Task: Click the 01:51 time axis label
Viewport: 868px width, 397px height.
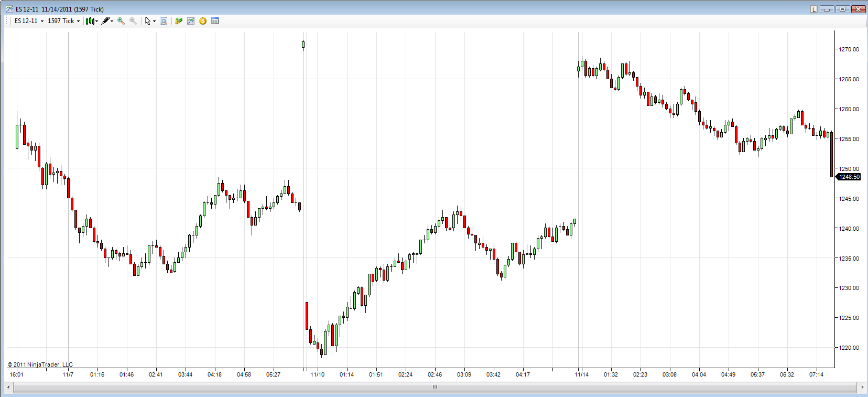Action: [x=376, y=374]
